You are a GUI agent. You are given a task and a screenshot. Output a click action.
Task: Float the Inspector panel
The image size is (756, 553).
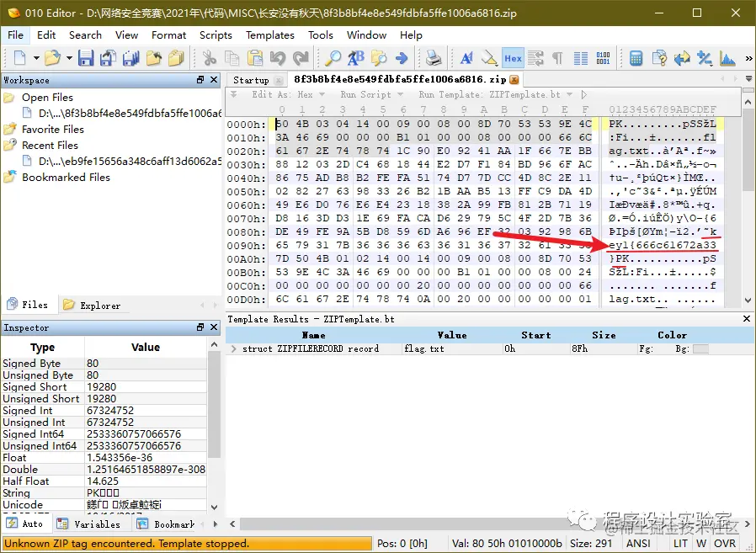point(200,327)
